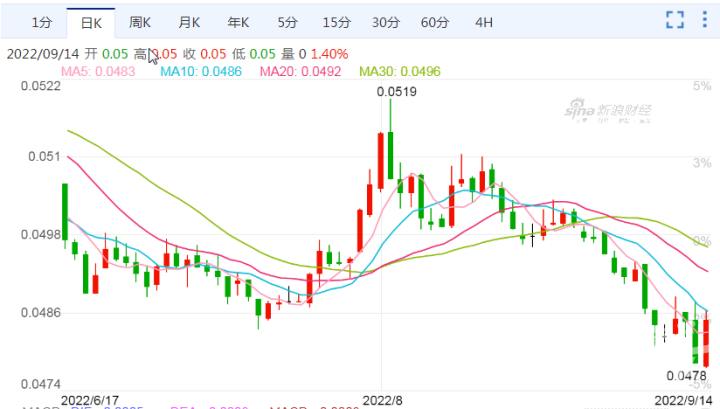
Task: Open the 月K monthly chart tab
Action: coord(189,22)
